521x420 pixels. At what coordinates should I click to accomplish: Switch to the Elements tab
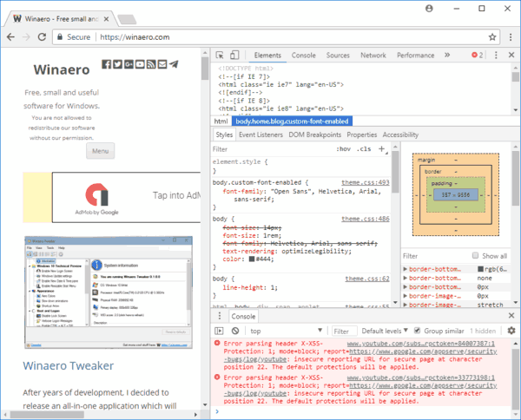(267, 56)
